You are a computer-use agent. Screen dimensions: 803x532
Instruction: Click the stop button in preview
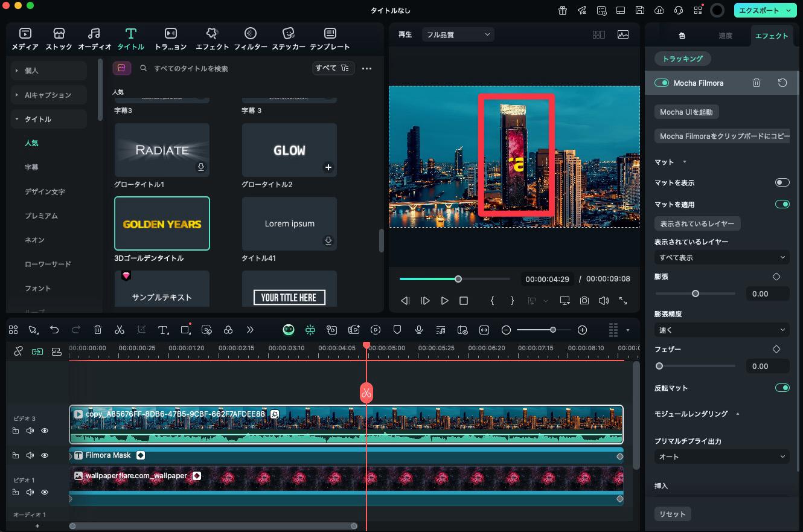pos(464,300)
